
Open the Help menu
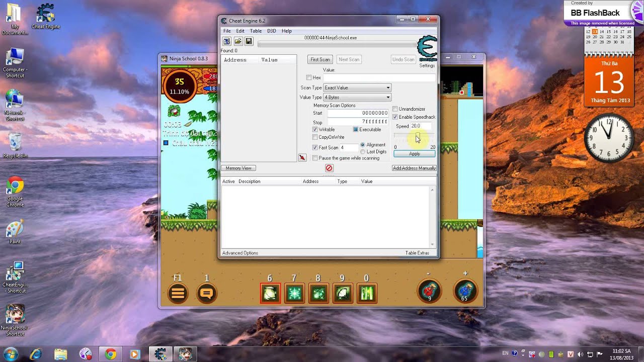pyautogui.click(x=287, y=31)
